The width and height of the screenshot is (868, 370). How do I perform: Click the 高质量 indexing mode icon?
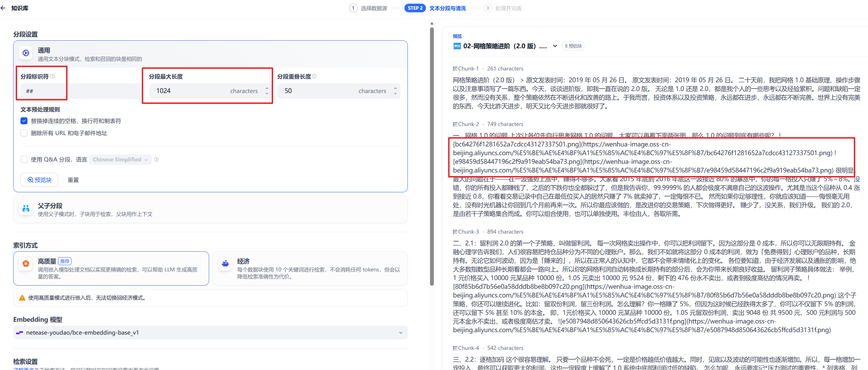tap(26, 264)
